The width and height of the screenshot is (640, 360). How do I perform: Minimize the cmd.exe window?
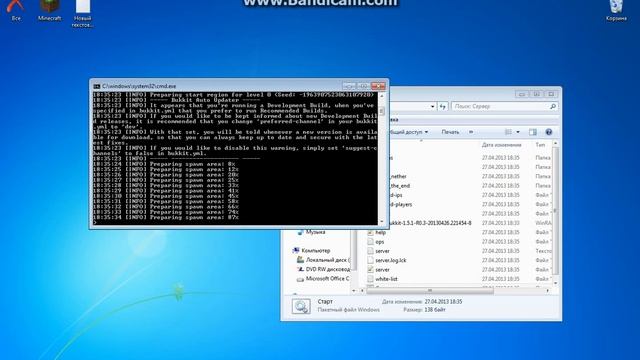[x=349, y=86]
